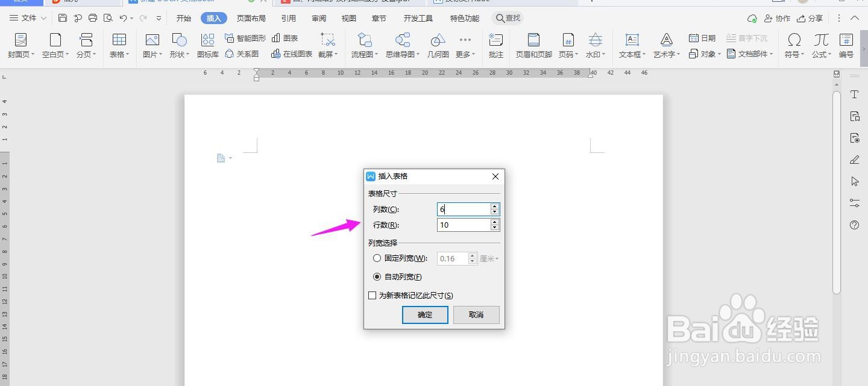Click the Share (分享) button
Screen dimensions: 868x386
[810, 18]
